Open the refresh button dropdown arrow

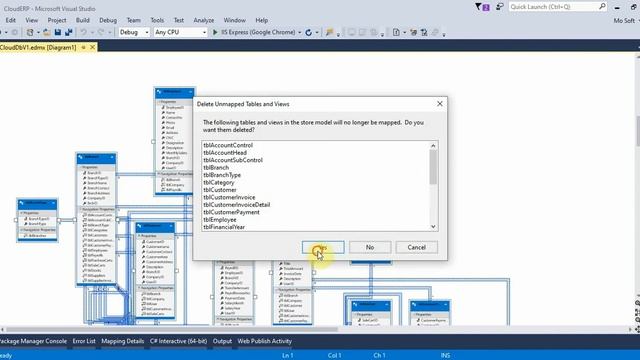pos(317,32)
